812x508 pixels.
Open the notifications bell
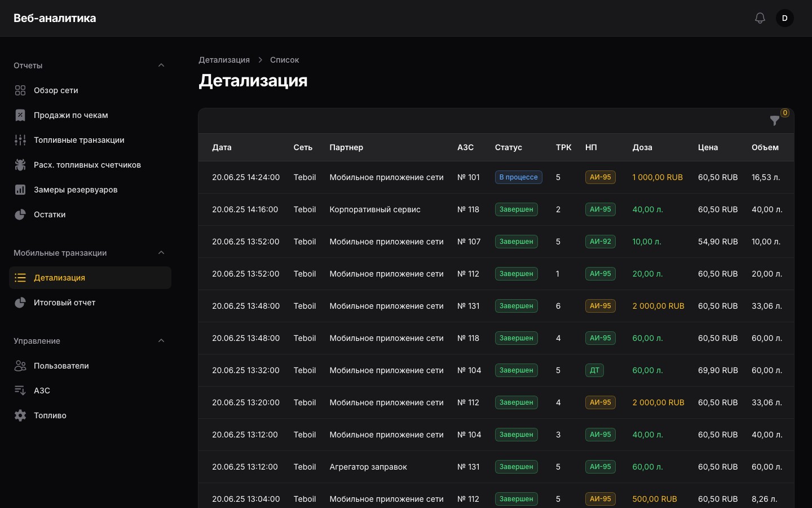(760, 18)
